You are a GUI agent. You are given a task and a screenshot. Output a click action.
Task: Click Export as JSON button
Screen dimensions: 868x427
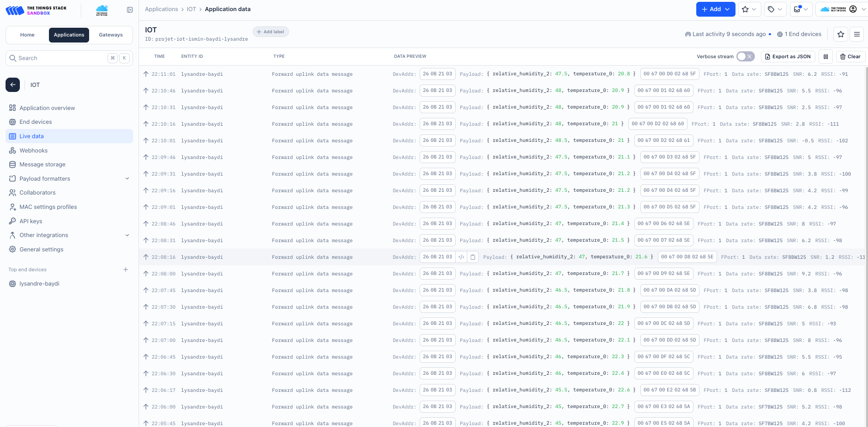[x=788, y=56]
